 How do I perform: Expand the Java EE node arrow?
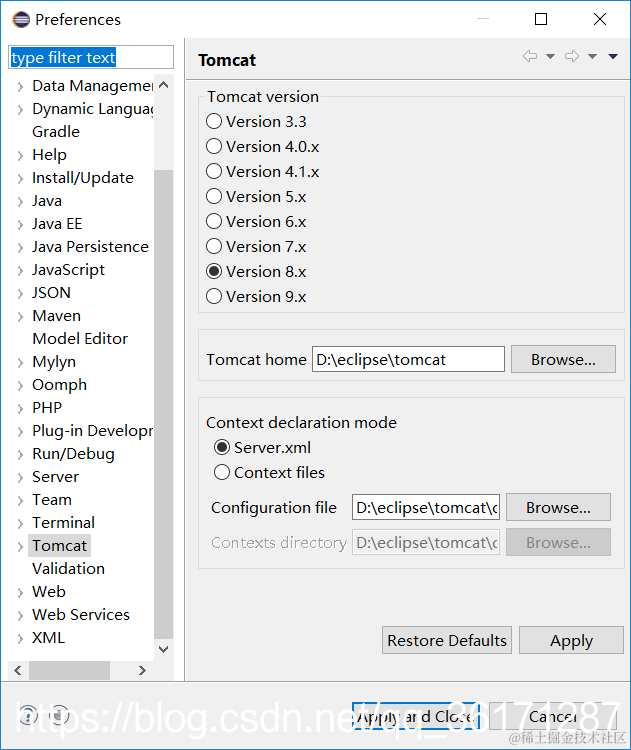20,224
